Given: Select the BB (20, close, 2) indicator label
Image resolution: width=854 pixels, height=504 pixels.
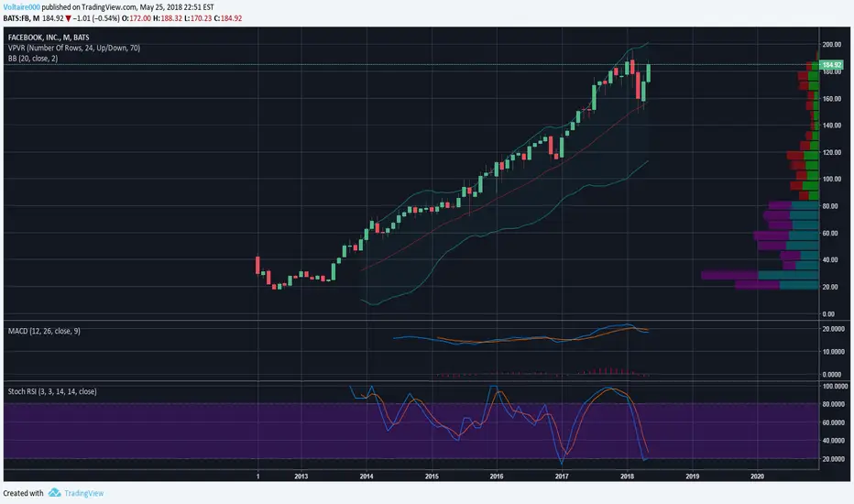Looking at the screenshot, I should [33, 59].
